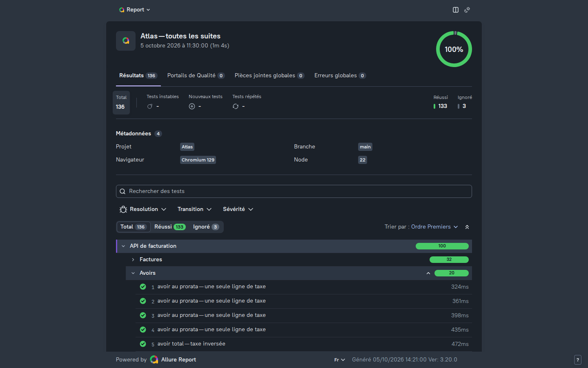Image resolution: width=588 pixels, height=368 pixels.
Task: Open the Sévérité filter dropdown
Action: [x=238, y=209]
